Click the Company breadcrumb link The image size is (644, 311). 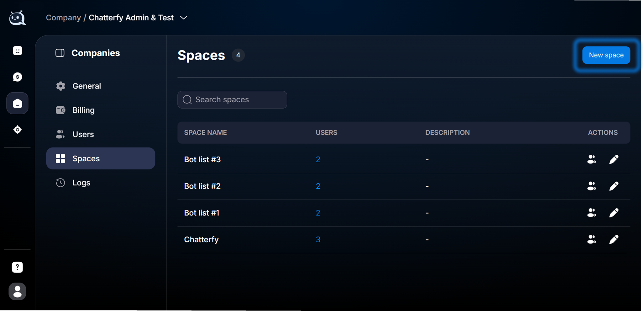coord(63,18)
